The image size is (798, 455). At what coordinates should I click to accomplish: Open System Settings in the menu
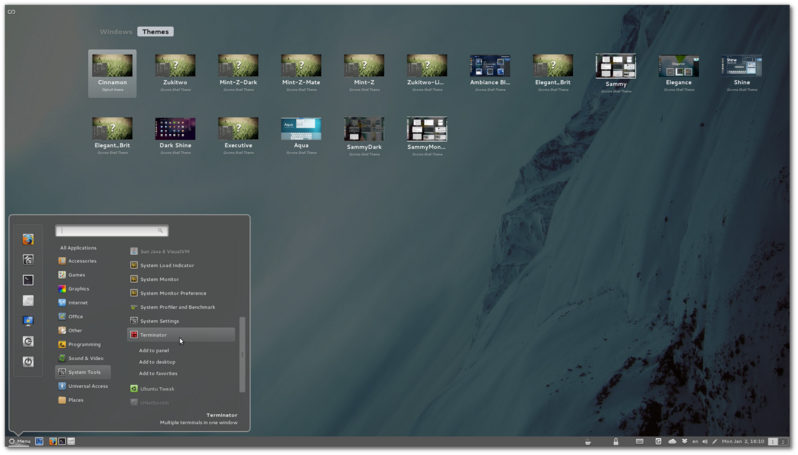159,321
